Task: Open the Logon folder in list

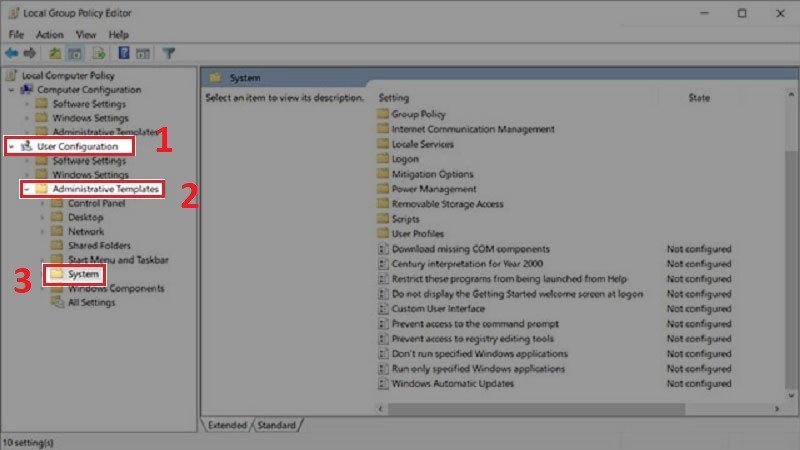Action: point(405,159)
